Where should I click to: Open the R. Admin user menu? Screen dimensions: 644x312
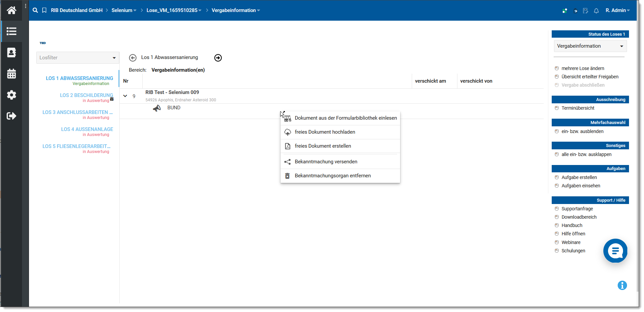618,10
